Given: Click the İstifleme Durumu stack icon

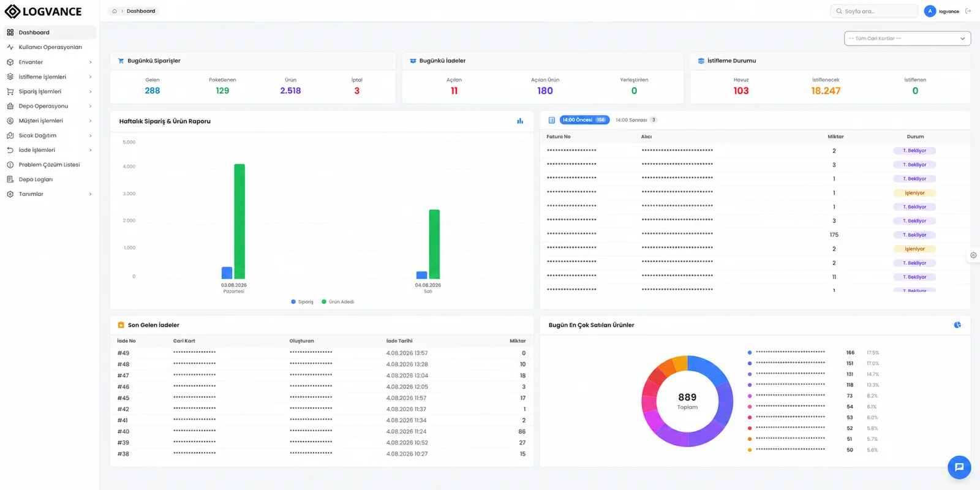Looking at the screenshot, I should [701, 61].
